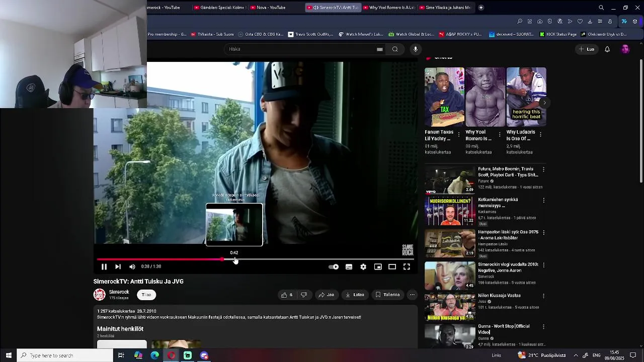Switch to Gamblers Special browser tab
Screen dimensions: 644x362
219,8
